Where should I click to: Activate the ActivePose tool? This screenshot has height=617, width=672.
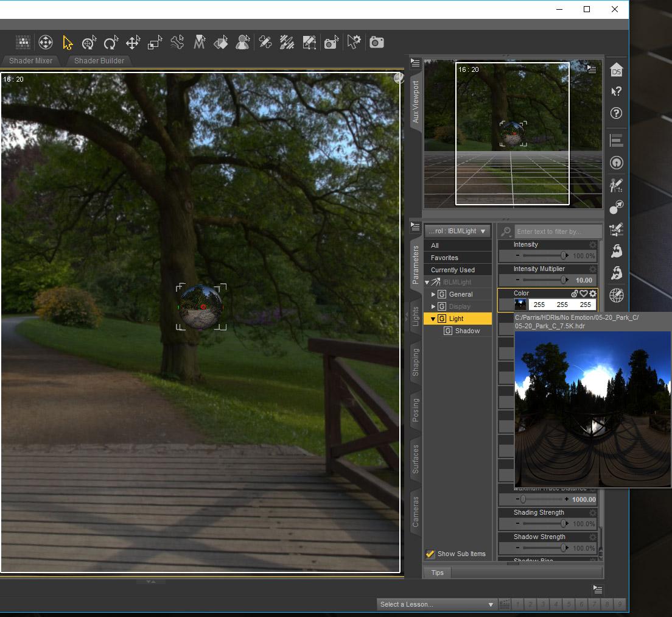pyautogui.click(x=177, y=43)
